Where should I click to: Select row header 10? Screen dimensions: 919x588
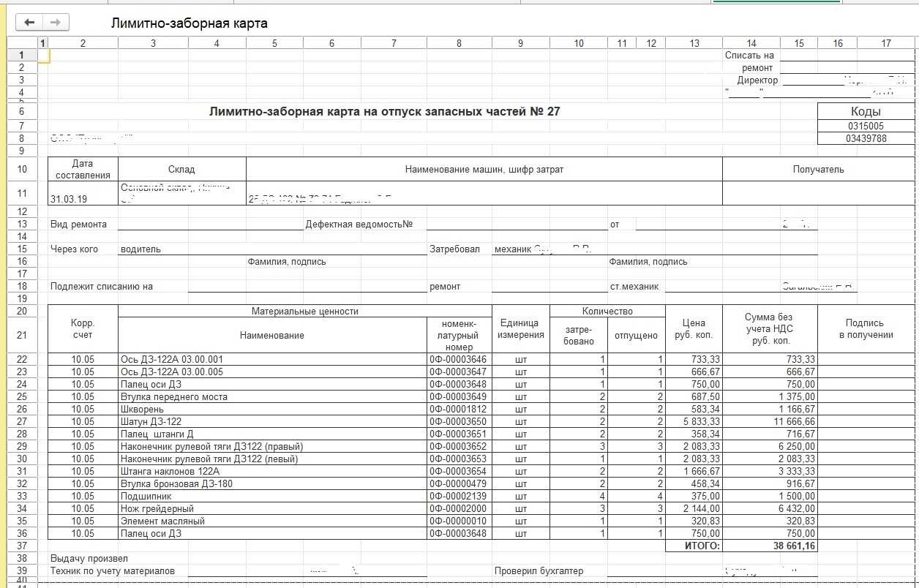[x=21, y=169]
